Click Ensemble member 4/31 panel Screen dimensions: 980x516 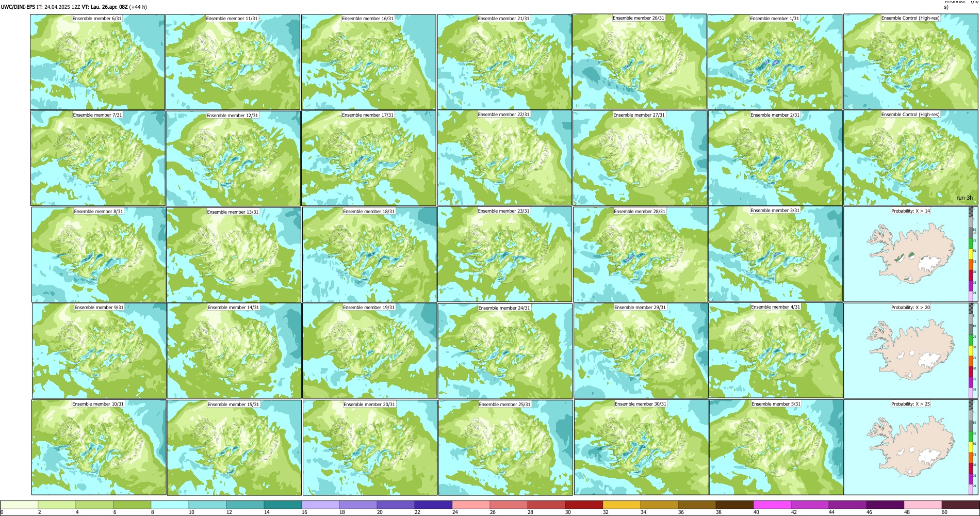coord(776,351)
